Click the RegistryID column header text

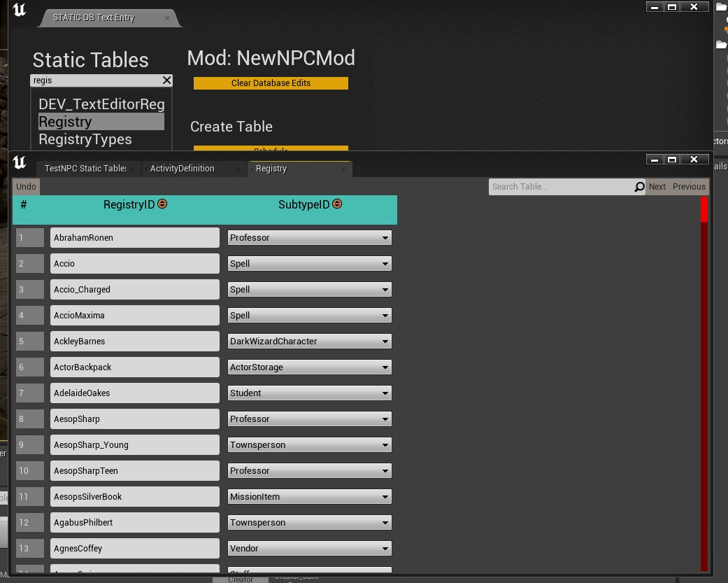click(x=129, y=205)
